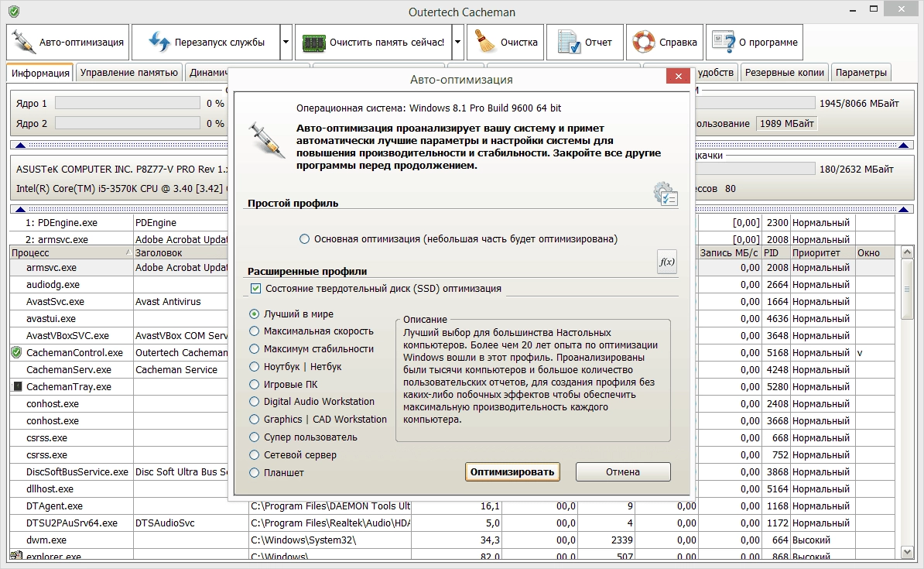Select Основная оптимизация radio option
The width and height of the screenshot is (924, 569).
click(458, 238)
